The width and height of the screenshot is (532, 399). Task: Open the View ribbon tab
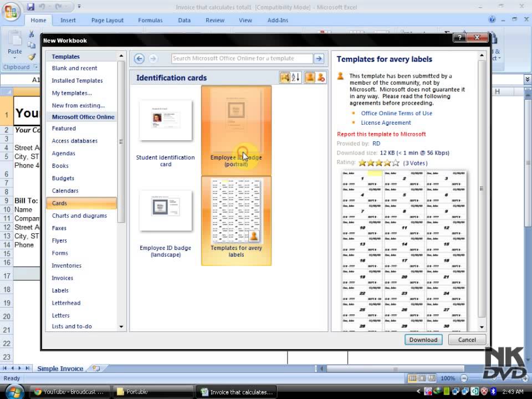pos(245,20)
